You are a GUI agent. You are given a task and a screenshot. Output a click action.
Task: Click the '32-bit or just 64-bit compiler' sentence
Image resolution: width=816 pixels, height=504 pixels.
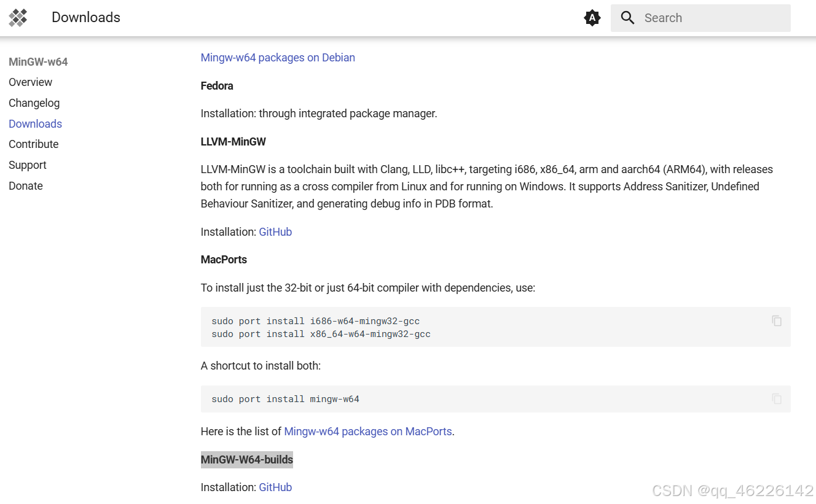click(368, 288)
